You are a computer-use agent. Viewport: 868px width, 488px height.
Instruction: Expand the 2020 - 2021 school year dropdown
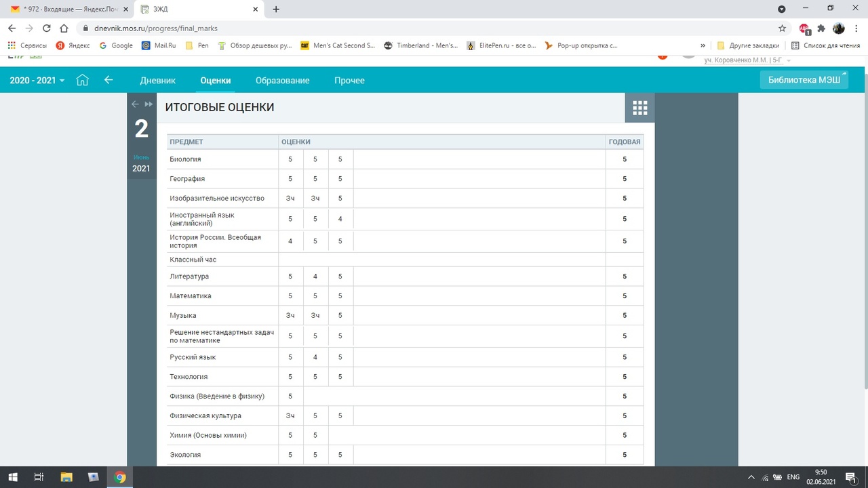[x=37, y=80]
